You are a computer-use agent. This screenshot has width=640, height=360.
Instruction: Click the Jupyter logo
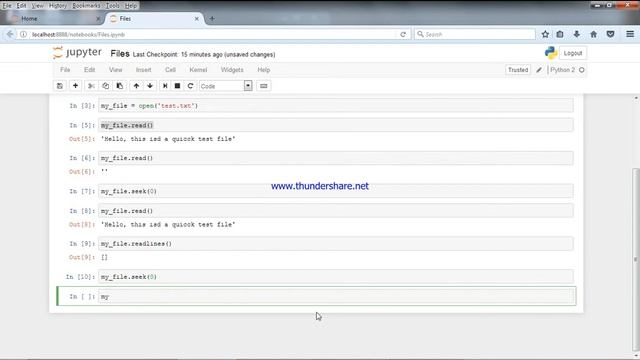(x=77, y=53)
